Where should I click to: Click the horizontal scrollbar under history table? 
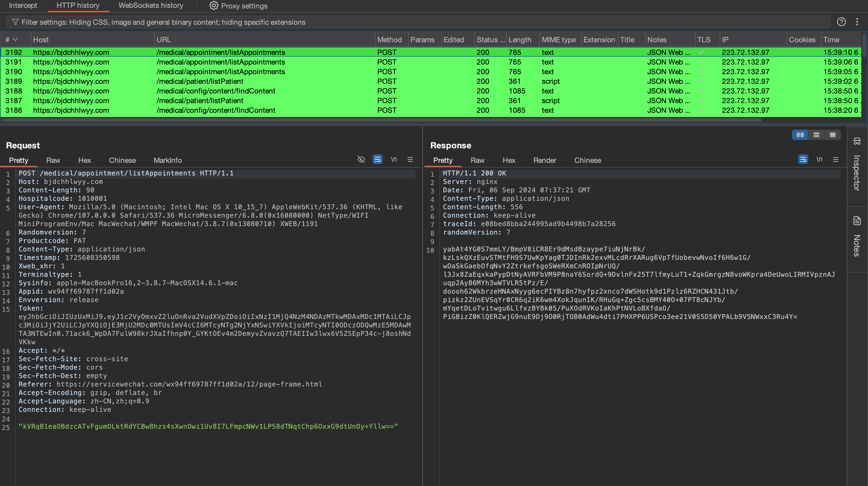[x=382, y=120]
